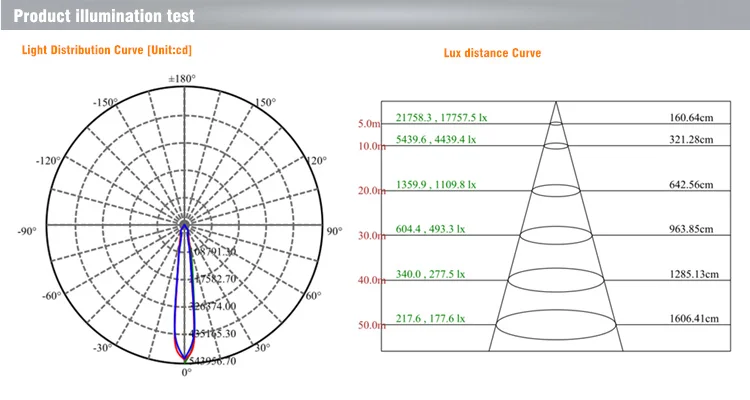The height and width of the screenshot is (400, 750).
Task: Click the 0° label under polar chart
Action: click(x=186, y=372)
